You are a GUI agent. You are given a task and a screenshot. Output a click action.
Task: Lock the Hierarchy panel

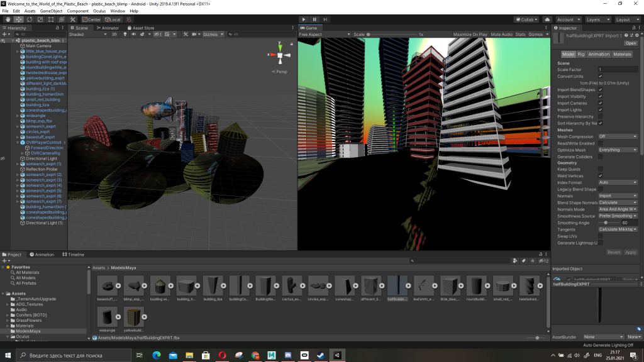point(57,28)
